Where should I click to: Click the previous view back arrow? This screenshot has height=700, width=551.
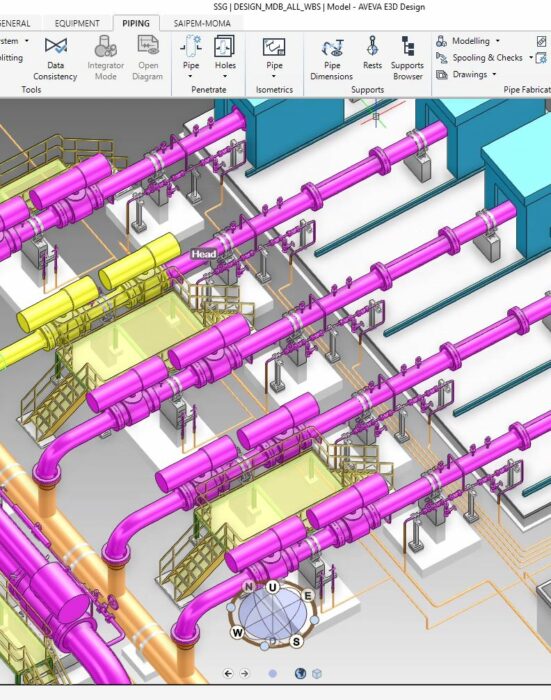click(228, 674)
